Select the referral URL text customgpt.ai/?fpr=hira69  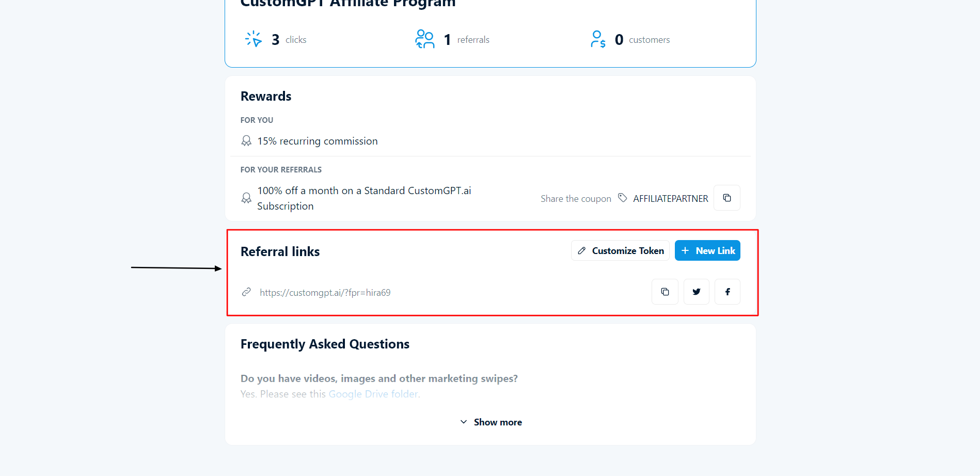tap(325, 293)
